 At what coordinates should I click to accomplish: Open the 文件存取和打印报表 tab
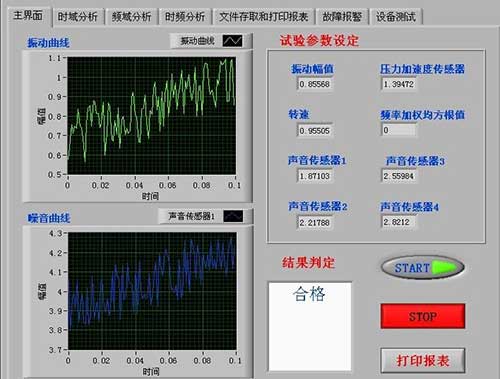point(263,17)
